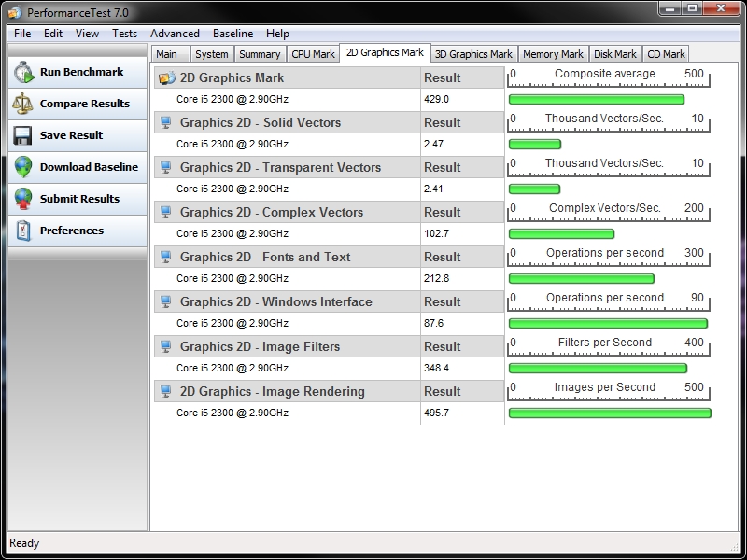
Task: Open Preferences from the sidebar label
Action: [72, 231]
